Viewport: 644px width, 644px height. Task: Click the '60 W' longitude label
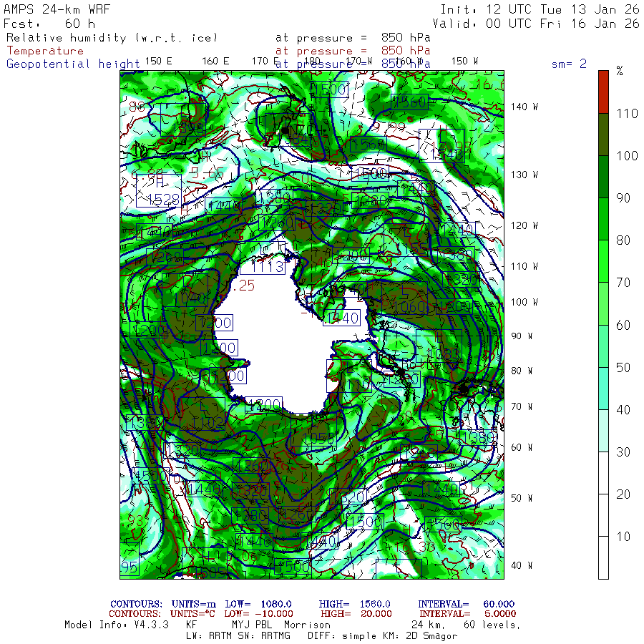[x=522, y=447]
